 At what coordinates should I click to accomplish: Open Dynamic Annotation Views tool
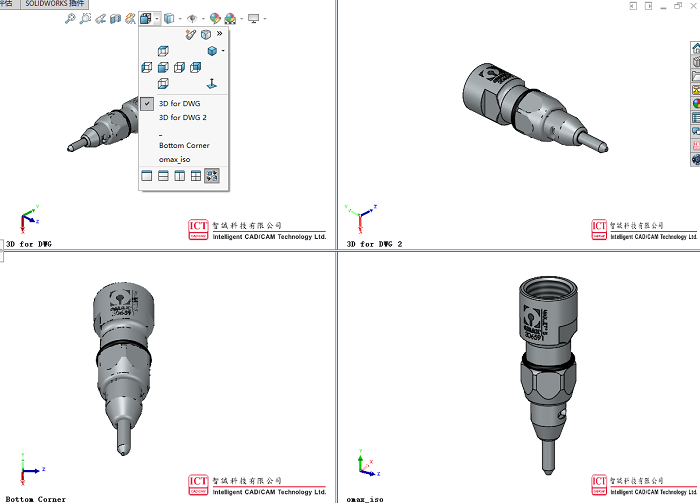coord(130,19)
